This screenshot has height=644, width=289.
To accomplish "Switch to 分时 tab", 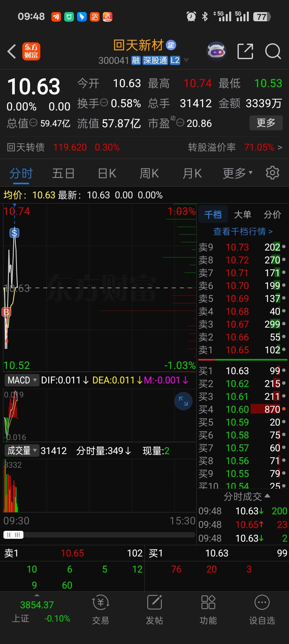I will 21,173.
